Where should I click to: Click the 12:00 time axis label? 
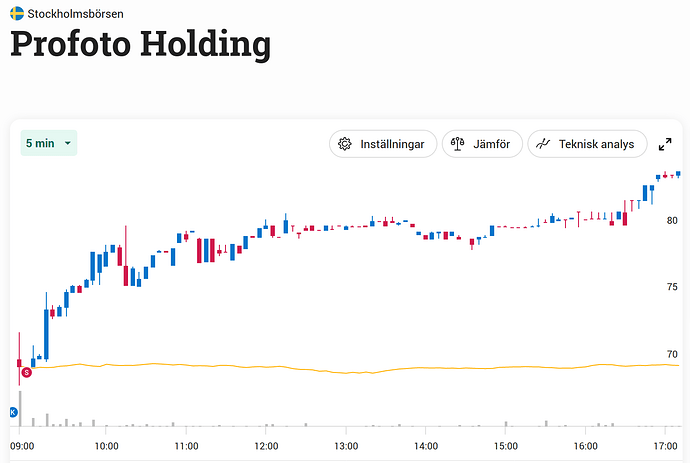coord(266,446)
